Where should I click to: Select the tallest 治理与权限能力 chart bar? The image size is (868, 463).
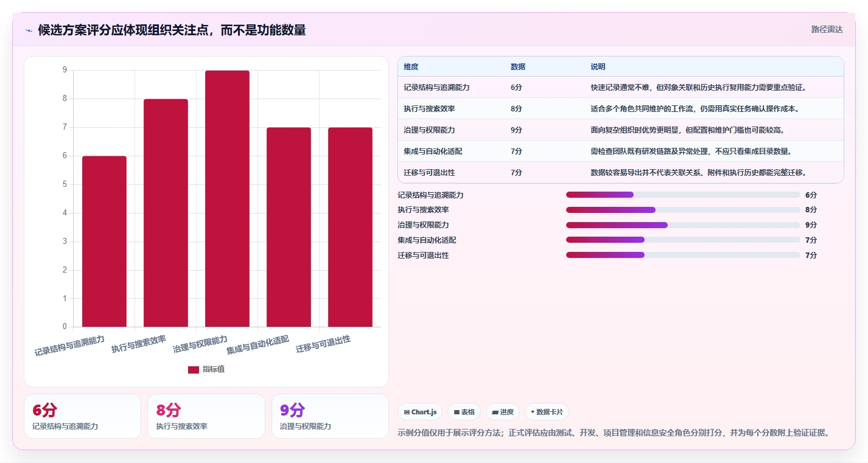click(227, 198)
